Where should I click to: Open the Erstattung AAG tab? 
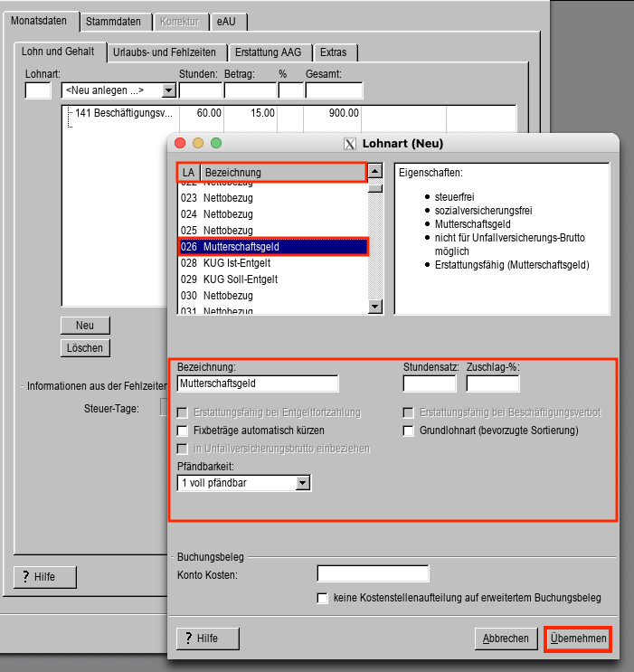(270, 52)
